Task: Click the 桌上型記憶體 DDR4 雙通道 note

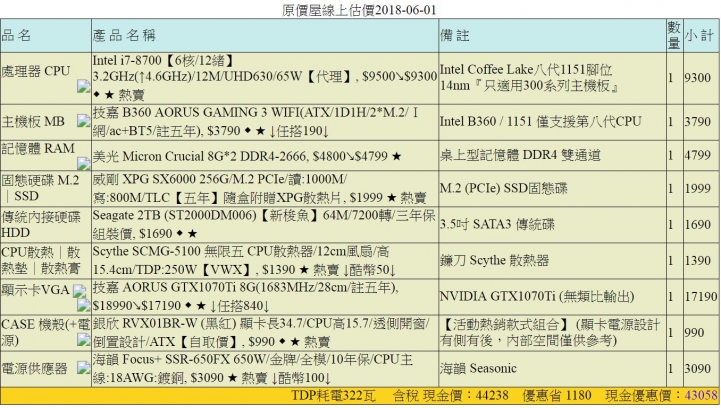Action: (x=520, y=155)
